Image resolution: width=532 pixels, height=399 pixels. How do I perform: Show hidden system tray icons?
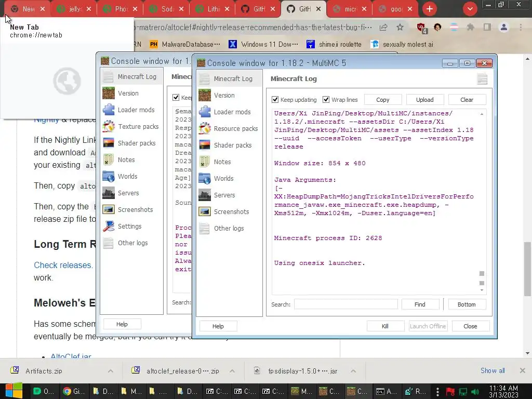tap(437, 392)
